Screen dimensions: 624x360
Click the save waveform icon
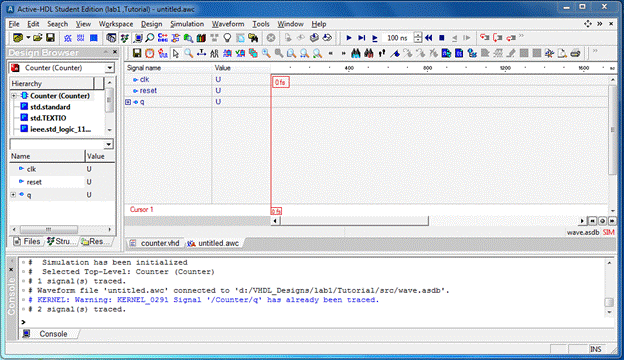coord(137,53)
